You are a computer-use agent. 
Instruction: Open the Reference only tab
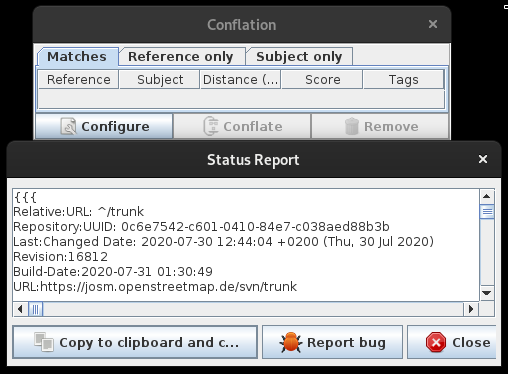coord(181,57)
